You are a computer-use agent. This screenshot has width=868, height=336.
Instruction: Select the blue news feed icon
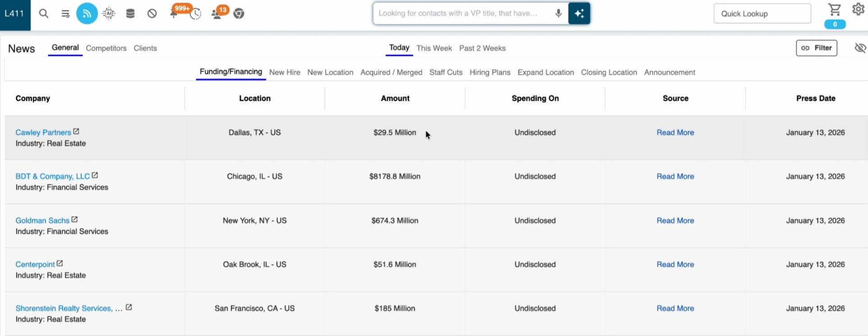[87, 14]
